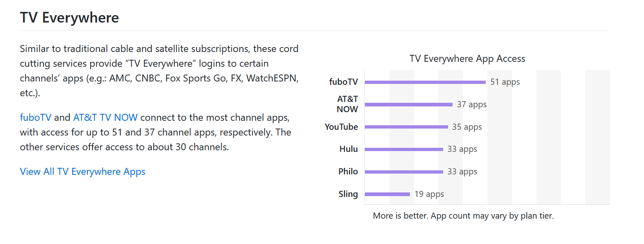Open the fuboTV link in the paragraph
644x244 pixels.
[36, 118]
